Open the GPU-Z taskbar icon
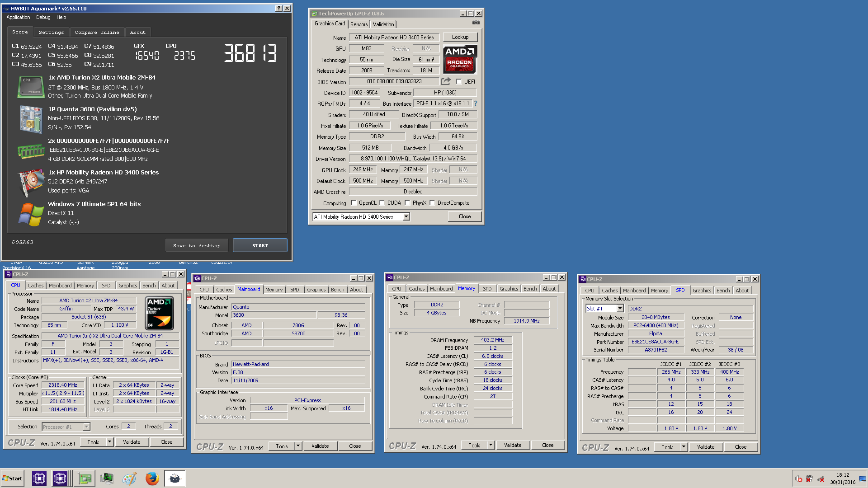868x488 pixels. click(x=85, y=478)
